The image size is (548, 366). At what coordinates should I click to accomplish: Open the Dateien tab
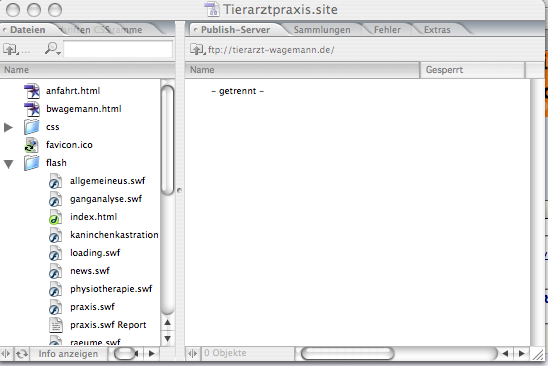[28, 30]
